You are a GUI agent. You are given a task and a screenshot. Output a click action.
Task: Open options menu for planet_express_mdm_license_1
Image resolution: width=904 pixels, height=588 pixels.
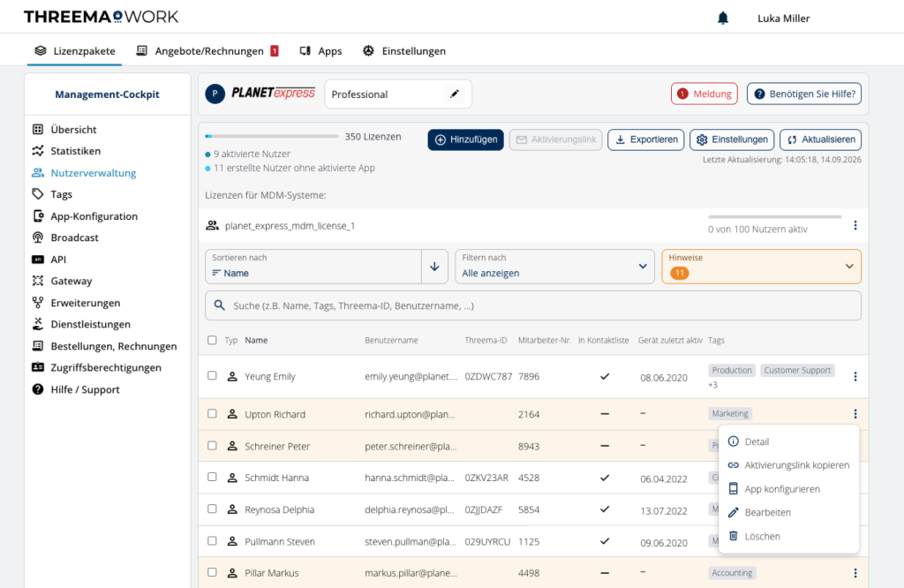(x=855, y=225)
